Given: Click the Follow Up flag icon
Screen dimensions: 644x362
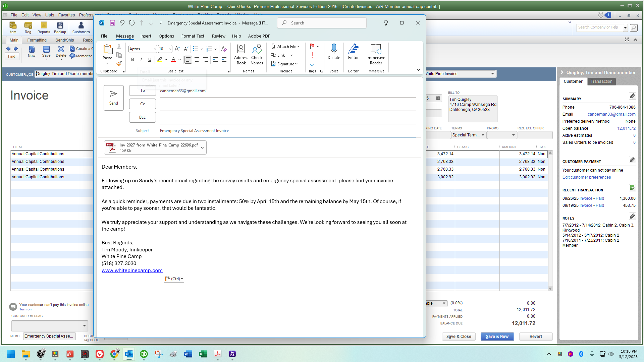Looking at the screenshot, I should tap(312, 46).
